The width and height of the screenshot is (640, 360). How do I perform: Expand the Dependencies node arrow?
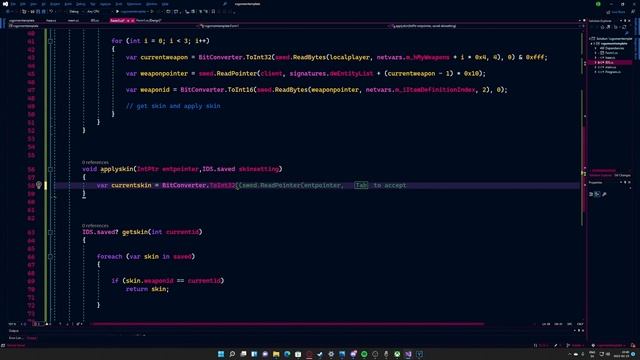[x=595, y=48]
